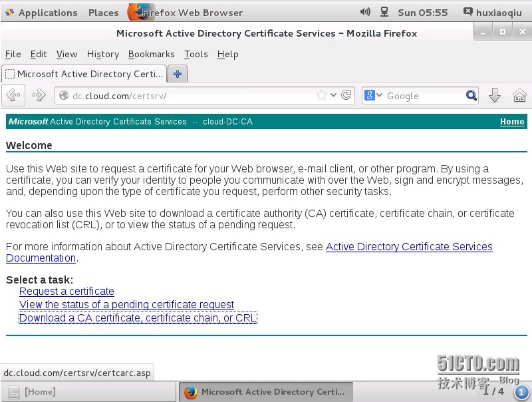This screenshot has width=532, height=402.
Task: Open the Google search engine selector
Action: [x=373, y=95]
